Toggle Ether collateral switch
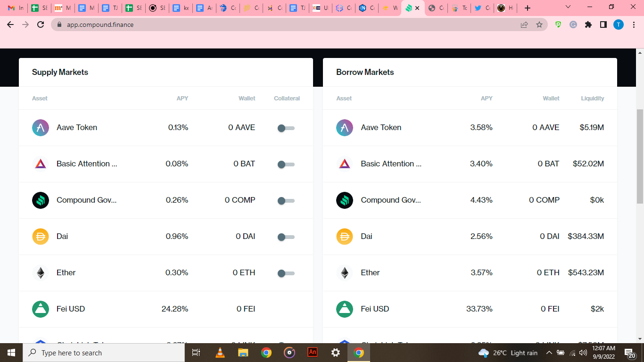644x362 pixels. point(286,273)
